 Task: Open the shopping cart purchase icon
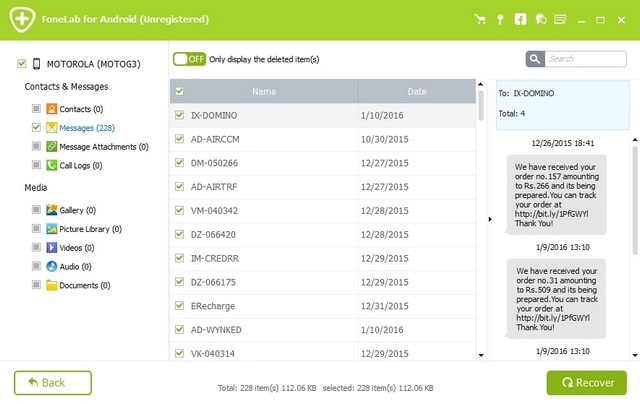(480, 19)
